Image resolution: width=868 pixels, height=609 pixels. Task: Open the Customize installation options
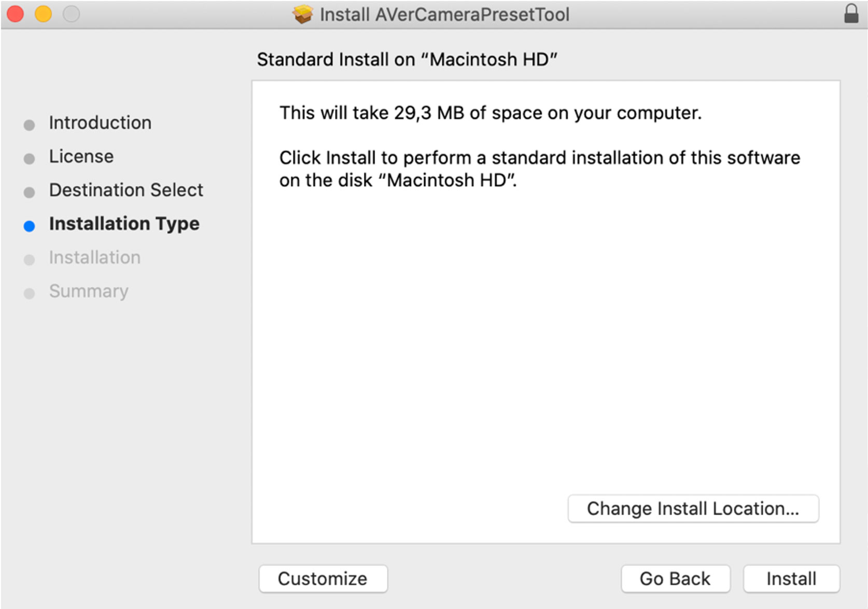(323, 578)
